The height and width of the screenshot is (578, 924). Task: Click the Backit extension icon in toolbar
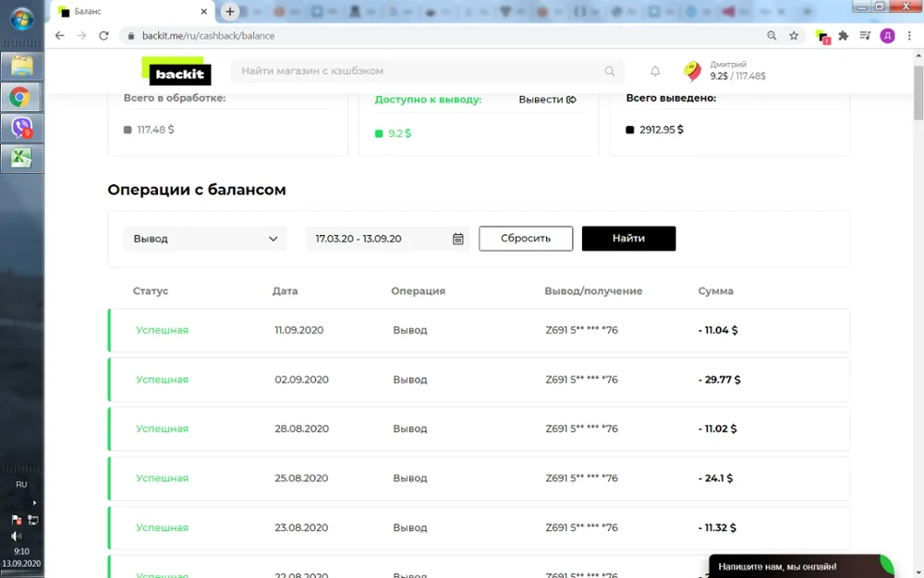(822, 37)
